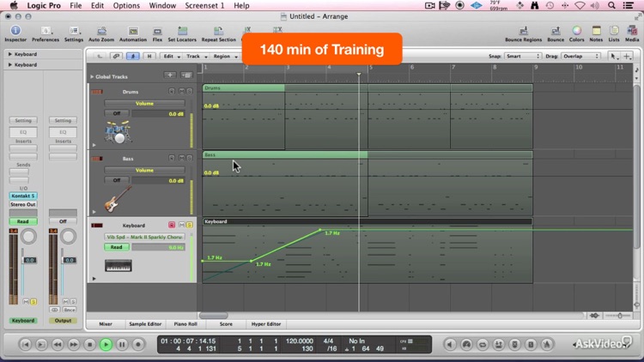Open the Piano Roll tab
This screenshot has width=644, height=362.
(185, 324)
